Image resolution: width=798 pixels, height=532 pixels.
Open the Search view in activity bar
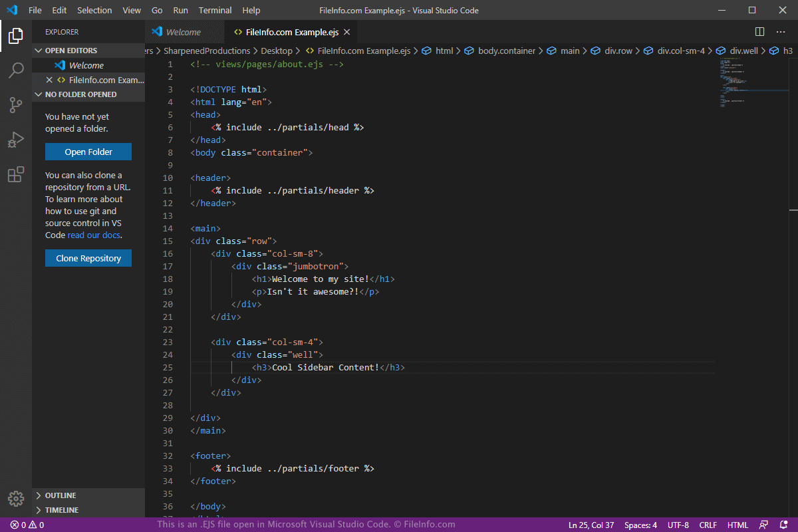pyautogui.click(x=16, y=70)
